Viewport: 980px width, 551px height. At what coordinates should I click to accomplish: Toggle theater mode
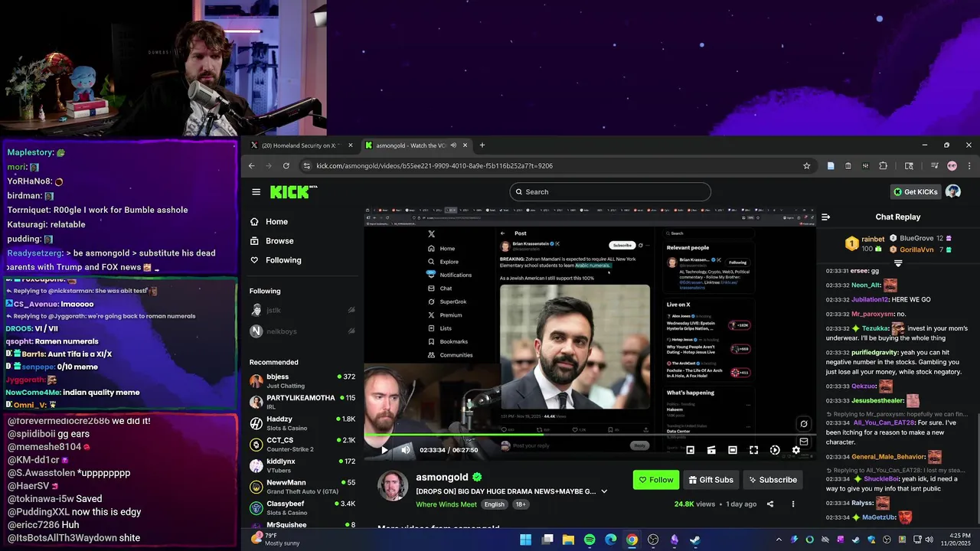tap(733, 450)
